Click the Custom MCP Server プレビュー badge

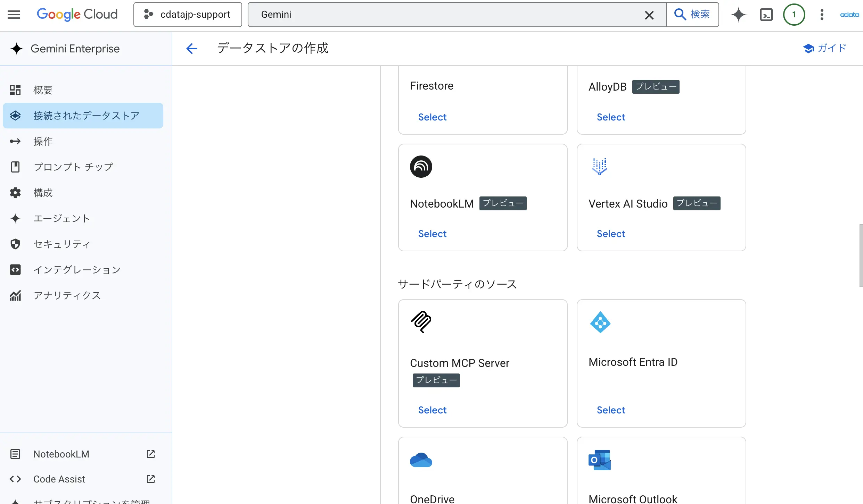point(436,380)
